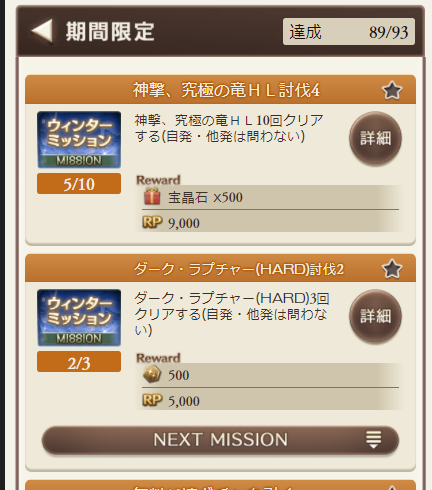Click the RP icon beside 5,000
Image resolution: width=432 pixels, height=490 pixels.
tap(152, 400)
